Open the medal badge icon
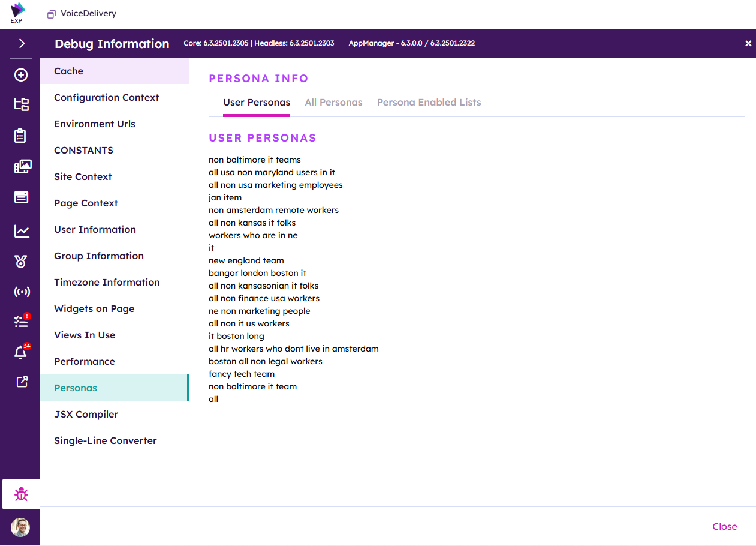 [21, 261]
